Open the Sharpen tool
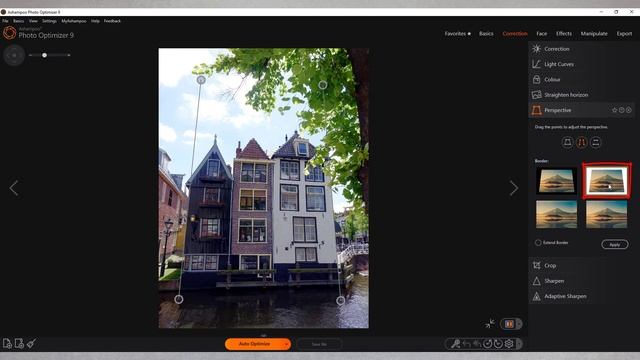The width and height of the screenshot is (640, 360). [582, 281]
